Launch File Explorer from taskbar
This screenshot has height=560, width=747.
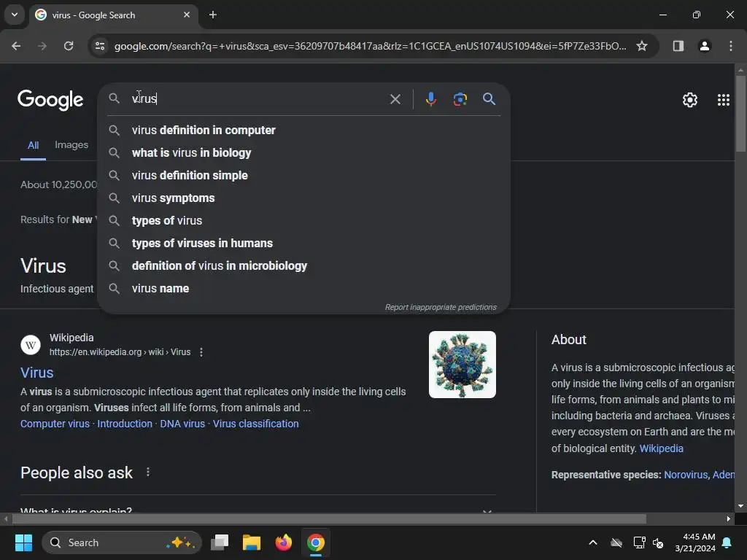252,542
